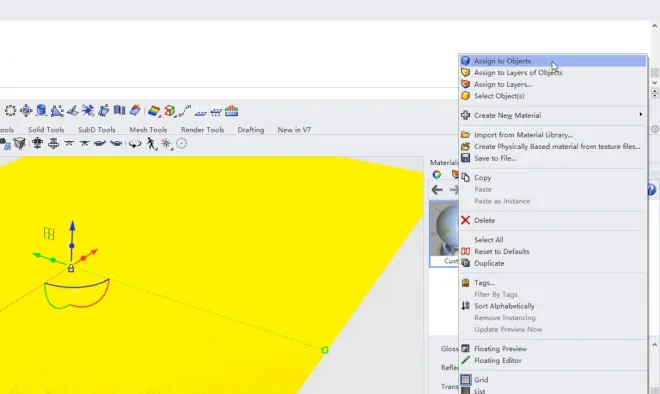Expand Create New Material submenu arrow

coord(641,114)
